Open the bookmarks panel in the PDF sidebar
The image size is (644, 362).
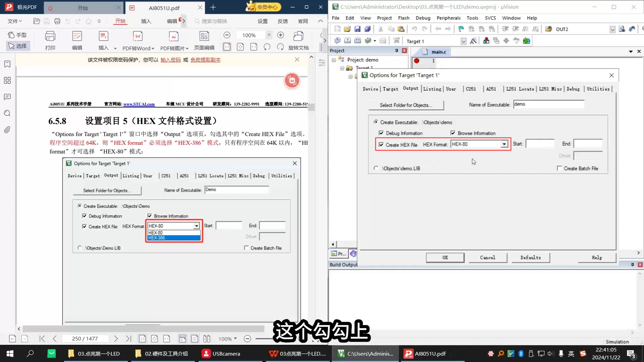coord(7,64)
